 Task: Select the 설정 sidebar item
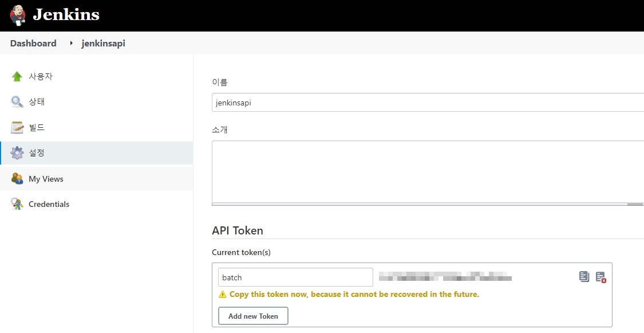tap(97, 153)
